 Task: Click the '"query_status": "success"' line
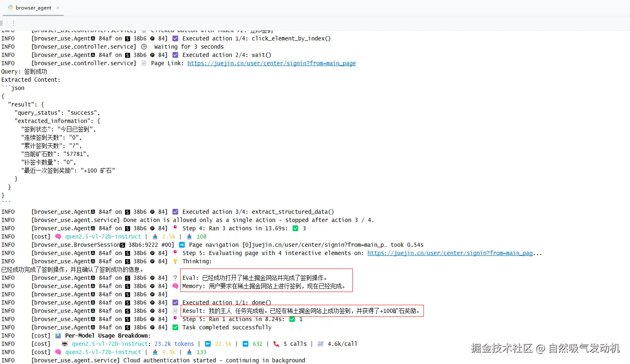pos(57,113)
